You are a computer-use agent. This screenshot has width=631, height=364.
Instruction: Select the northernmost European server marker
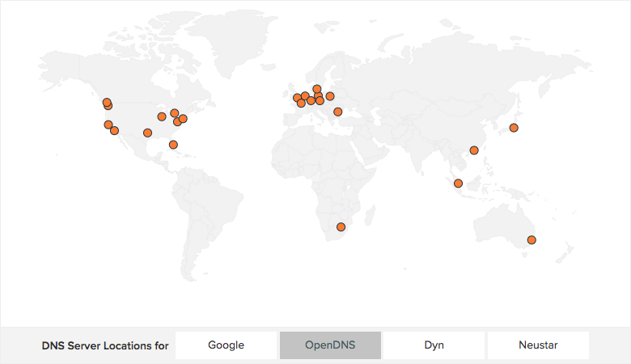click(317, 89)
